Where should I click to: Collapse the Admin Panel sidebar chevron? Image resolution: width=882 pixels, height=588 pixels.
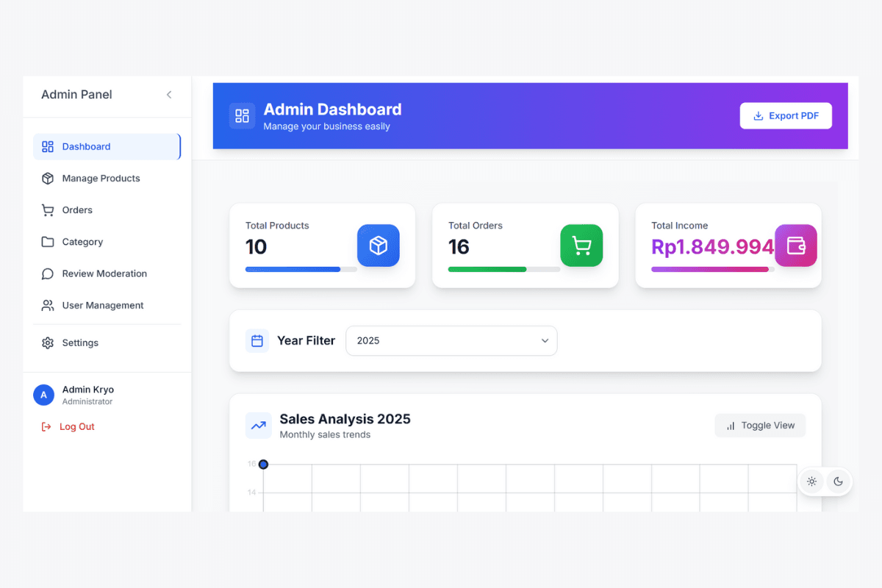click(x=169, y=95)
